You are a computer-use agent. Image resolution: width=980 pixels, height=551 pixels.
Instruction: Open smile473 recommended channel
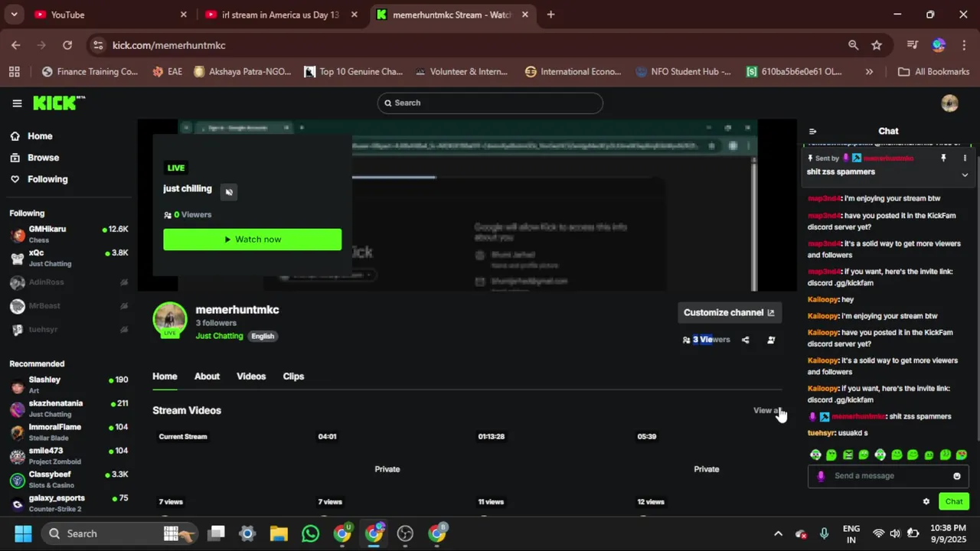[69, 456]
